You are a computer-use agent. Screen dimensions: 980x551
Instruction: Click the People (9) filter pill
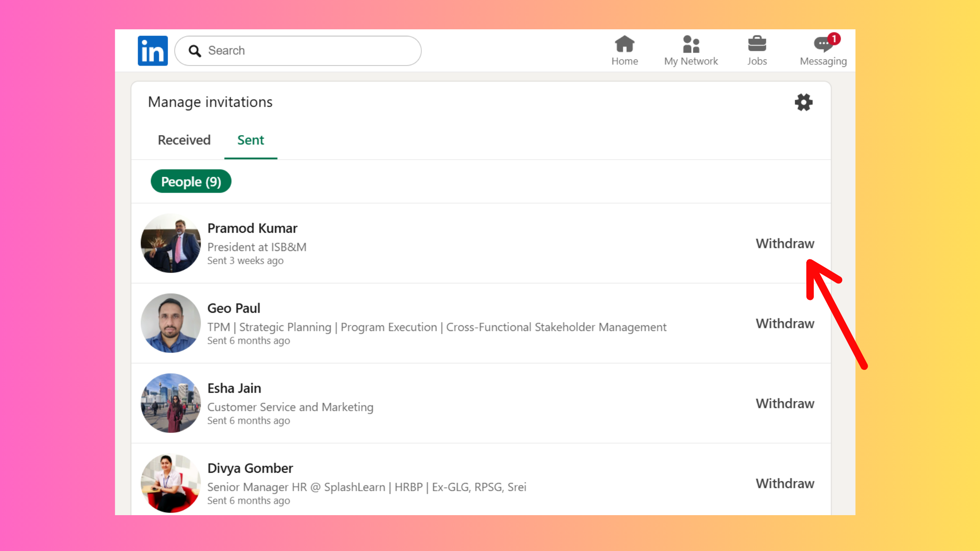click(191, 181)
